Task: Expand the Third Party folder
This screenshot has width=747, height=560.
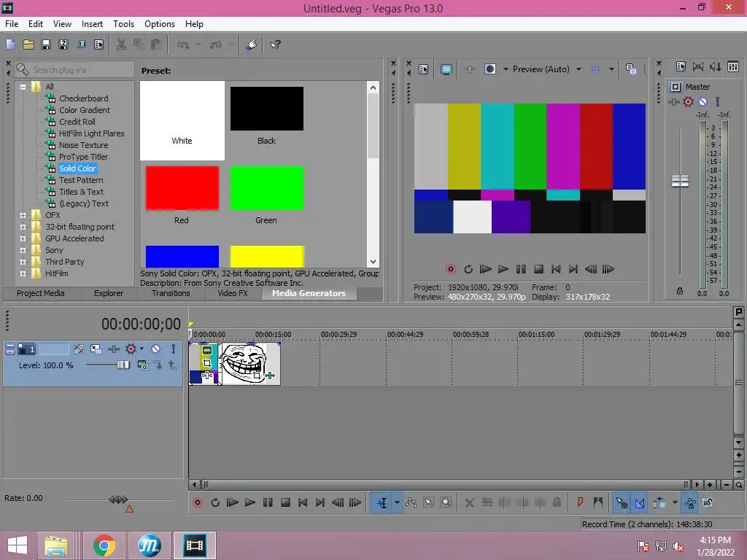Action: coord(23,262)
